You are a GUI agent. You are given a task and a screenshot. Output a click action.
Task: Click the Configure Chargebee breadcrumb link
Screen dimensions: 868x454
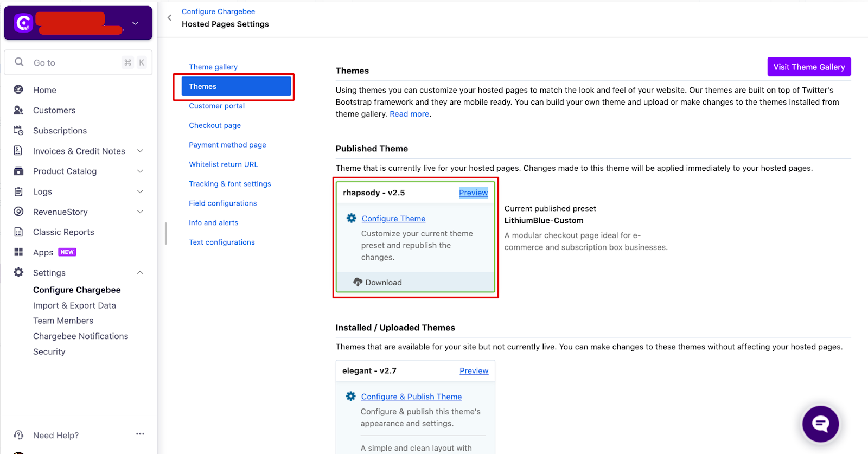click(218, 11)
